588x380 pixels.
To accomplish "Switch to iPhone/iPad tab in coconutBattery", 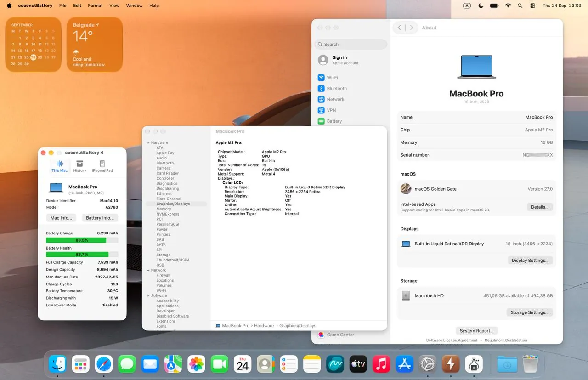I will (x=102, y=166).
